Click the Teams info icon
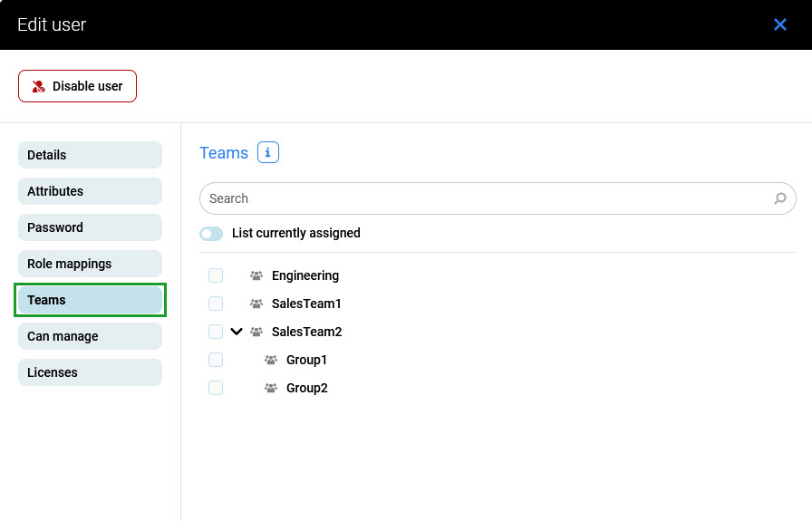 (x=267, y=153)
